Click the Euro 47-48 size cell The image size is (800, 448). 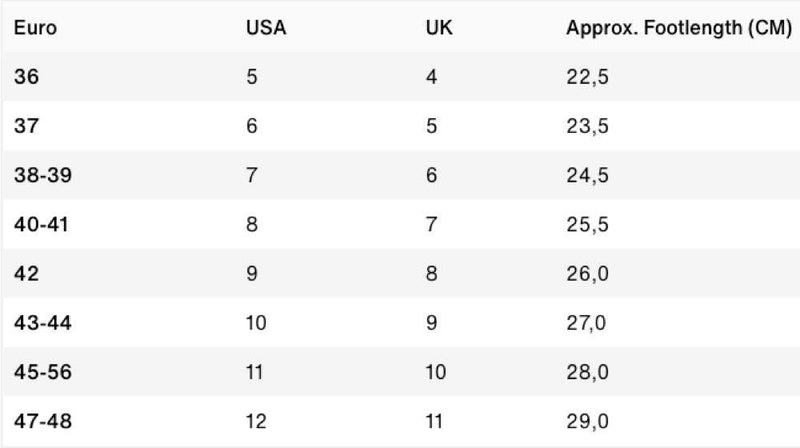[x=43, y=421]
